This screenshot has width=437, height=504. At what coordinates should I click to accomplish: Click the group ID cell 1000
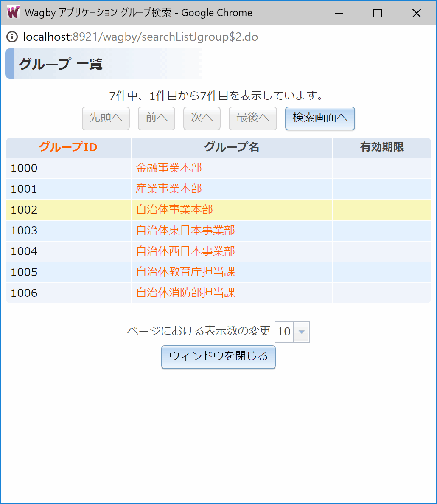point(68,168)
